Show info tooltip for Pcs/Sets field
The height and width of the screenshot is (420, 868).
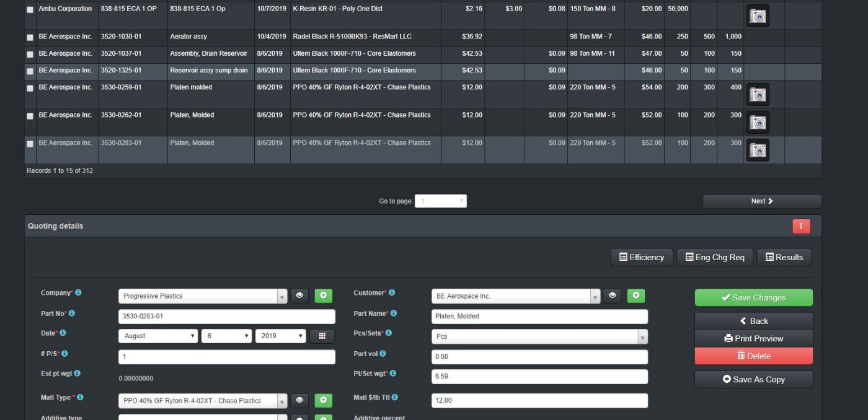[x=389, y=333]
